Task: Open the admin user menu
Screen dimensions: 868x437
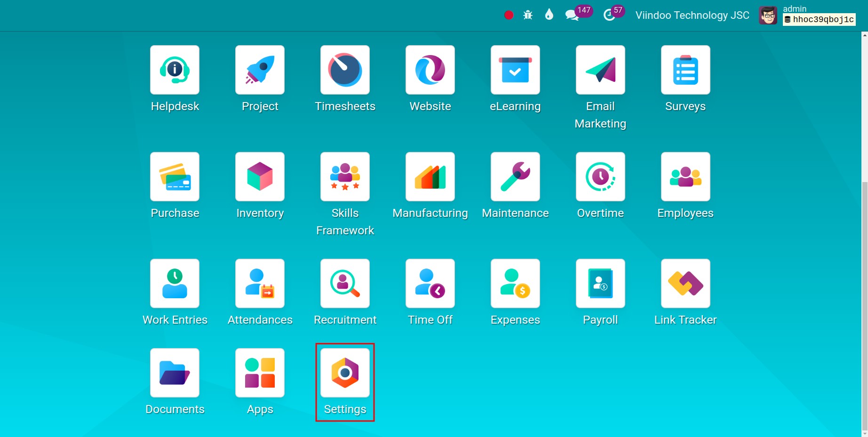Action: click(x=807, y=15)
